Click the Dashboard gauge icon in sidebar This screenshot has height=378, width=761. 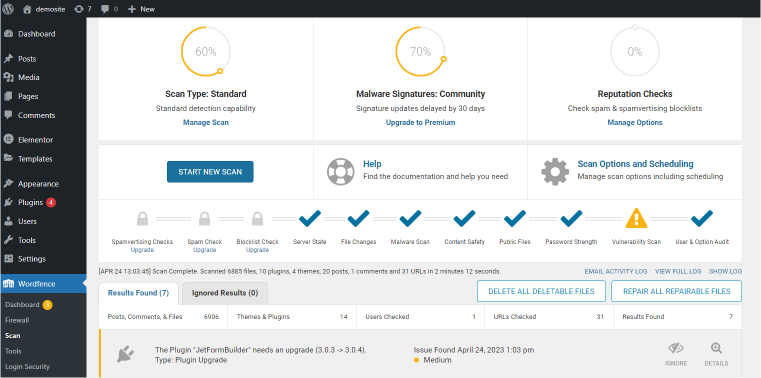pos(8,34)
